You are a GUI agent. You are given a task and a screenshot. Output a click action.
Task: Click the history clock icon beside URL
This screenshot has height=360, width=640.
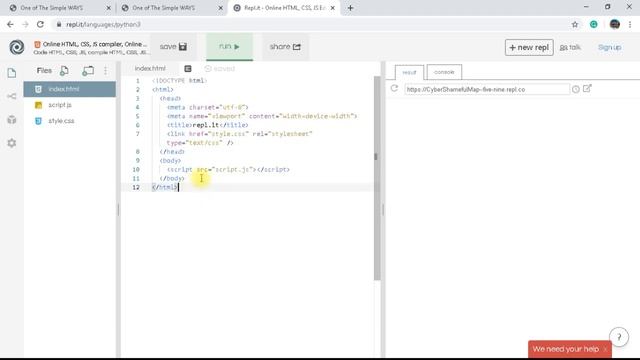click(576, 89)
